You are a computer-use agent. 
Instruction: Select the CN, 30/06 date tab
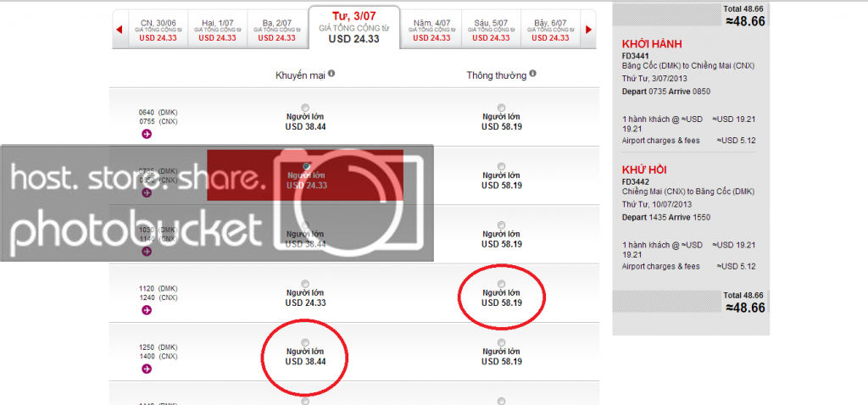point(158,30)
